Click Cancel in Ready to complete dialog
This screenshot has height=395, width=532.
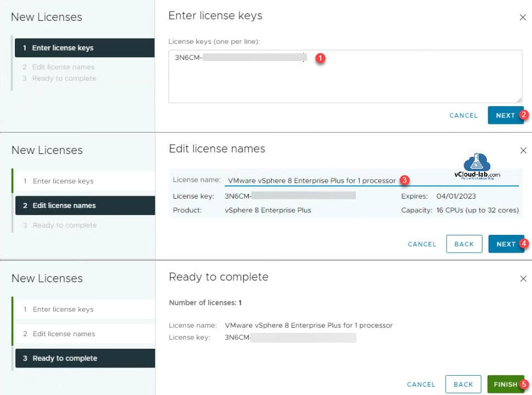pos(421,385)
